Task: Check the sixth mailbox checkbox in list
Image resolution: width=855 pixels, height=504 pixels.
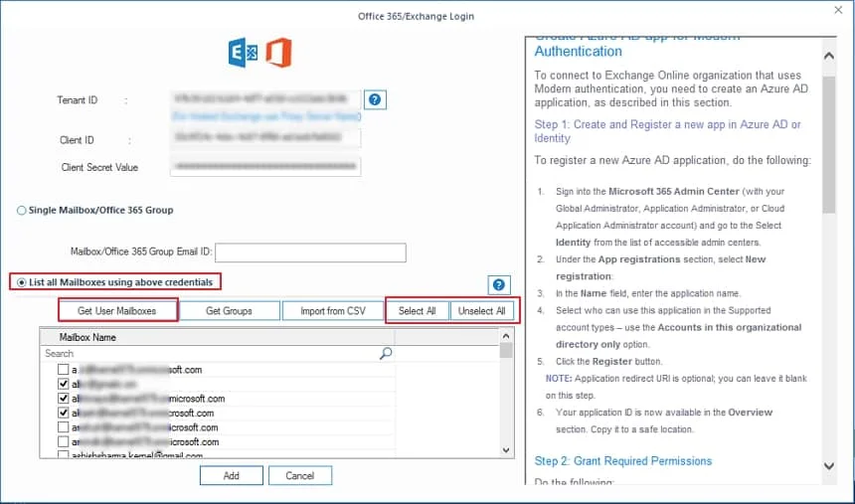Action: (x=64, y=441)
